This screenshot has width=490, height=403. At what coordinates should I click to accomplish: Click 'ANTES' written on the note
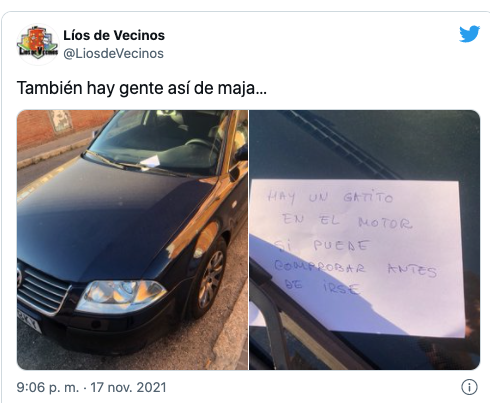click(412, 270)
